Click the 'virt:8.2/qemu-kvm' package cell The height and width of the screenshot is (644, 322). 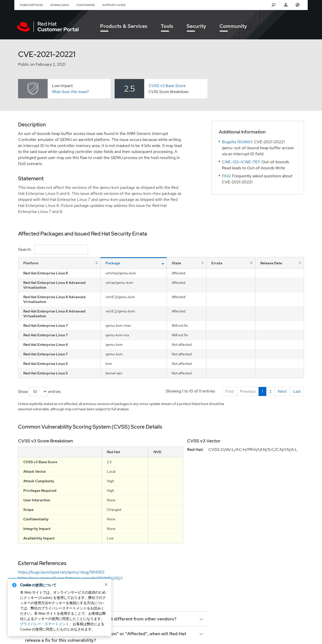(133, 314)
